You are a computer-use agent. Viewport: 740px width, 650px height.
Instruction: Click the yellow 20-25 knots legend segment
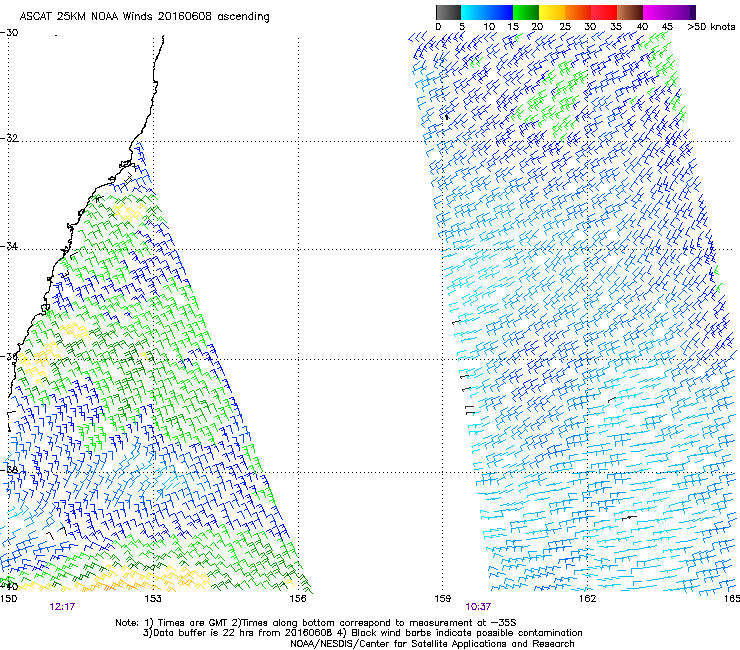552,12
